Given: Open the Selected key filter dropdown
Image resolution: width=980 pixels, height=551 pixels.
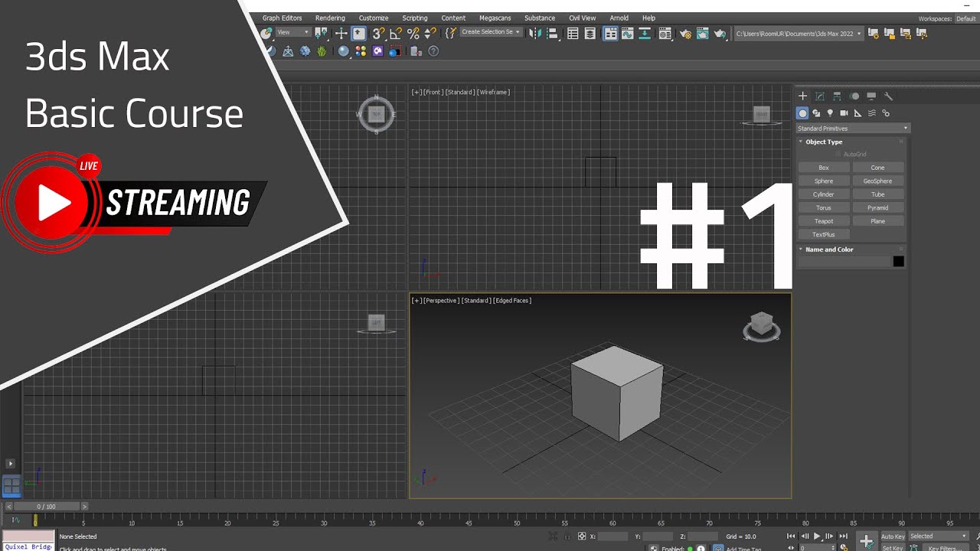Looking at the screenshot, I should pos(939,536).
